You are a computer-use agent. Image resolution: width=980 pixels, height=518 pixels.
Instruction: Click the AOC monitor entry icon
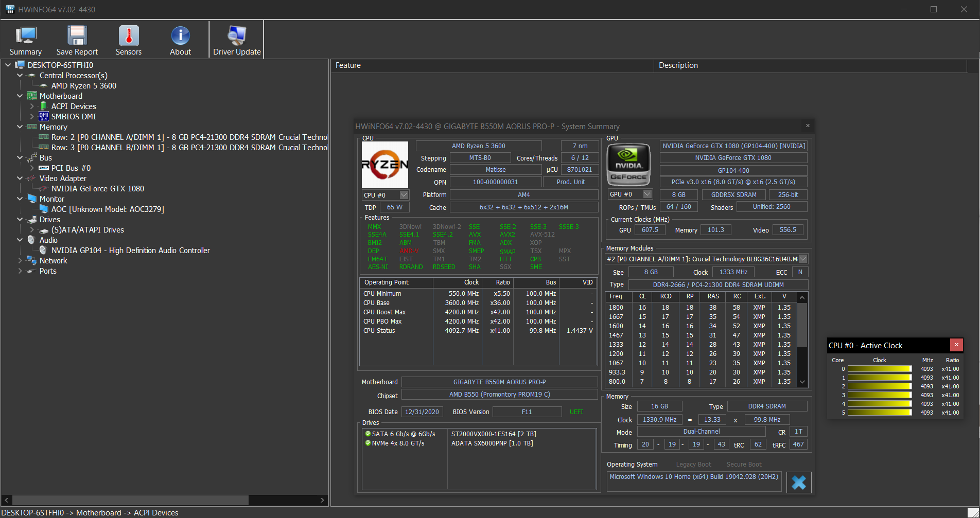(44, 209)
